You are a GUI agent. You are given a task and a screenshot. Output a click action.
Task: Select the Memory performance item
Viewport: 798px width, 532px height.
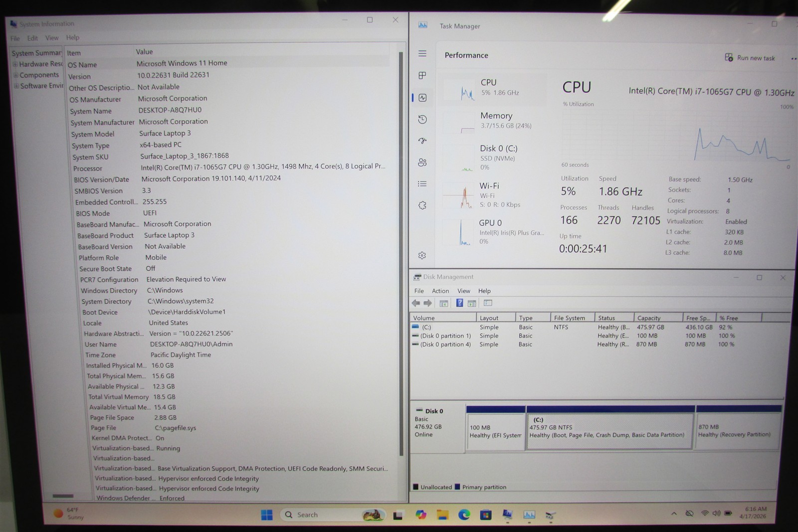(x=494, y=121)
